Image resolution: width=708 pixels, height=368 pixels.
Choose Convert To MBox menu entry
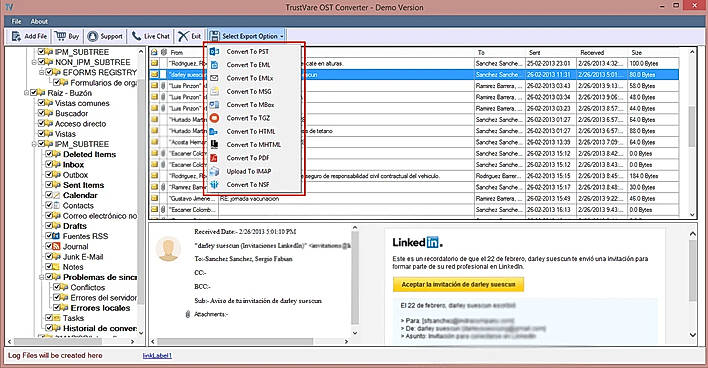(x=253, y=105)
